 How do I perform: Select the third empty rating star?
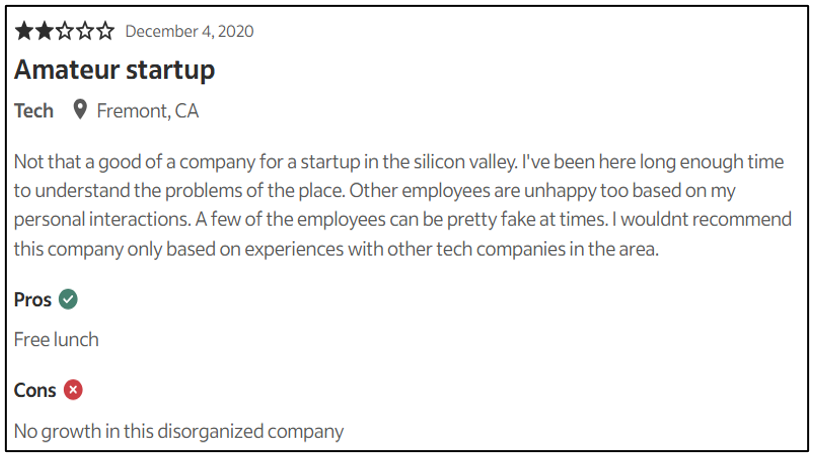[x=64, y=31]
